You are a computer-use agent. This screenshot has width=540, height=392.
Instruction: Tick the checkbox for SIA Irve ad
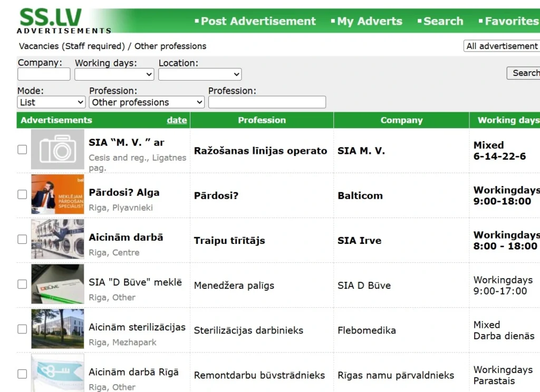[22, 239]
